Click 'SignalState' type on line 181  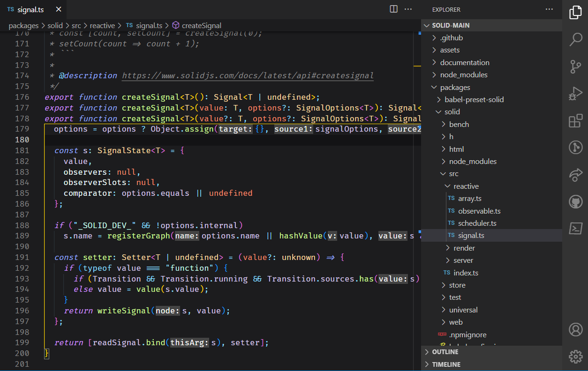tap(124, 150)
